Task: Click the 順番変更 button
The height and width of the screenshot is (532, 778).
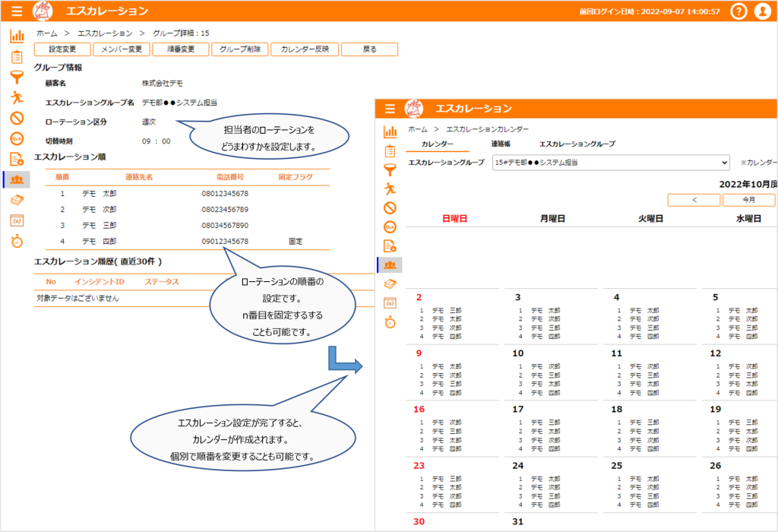Action: coord(181,49)
